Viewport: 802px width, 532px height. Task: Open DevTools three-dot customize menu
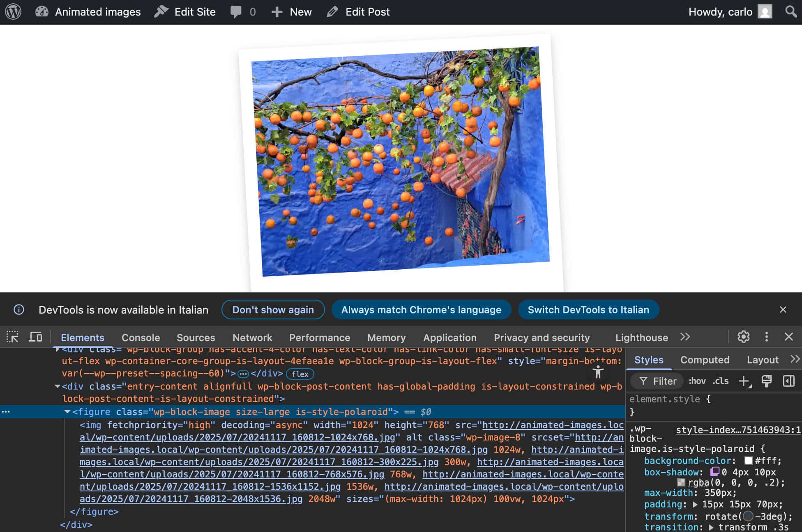click(766, 337)
